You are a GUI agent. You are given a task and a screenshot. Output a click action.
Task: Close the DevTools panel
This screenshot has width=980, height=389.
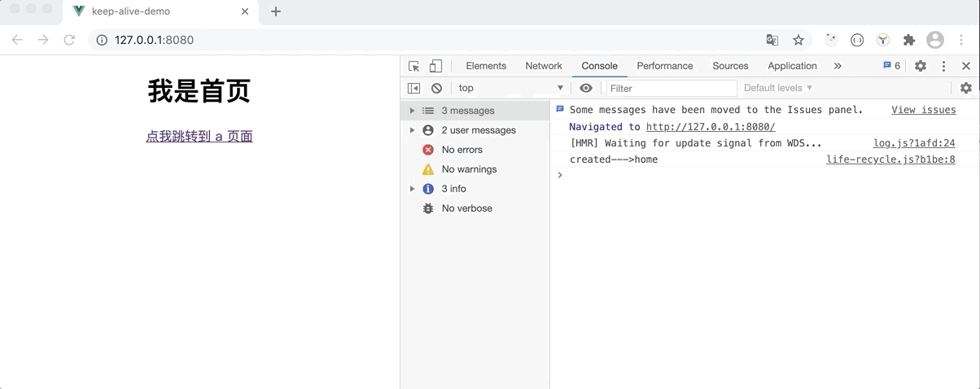[x=966, y=66]
